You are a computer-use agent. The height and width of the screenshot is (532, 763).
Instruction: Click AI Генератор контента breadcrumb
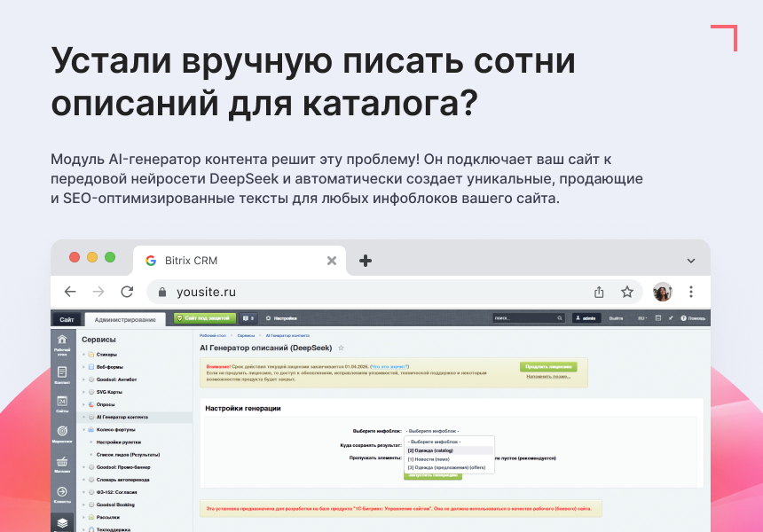(287, 335)
